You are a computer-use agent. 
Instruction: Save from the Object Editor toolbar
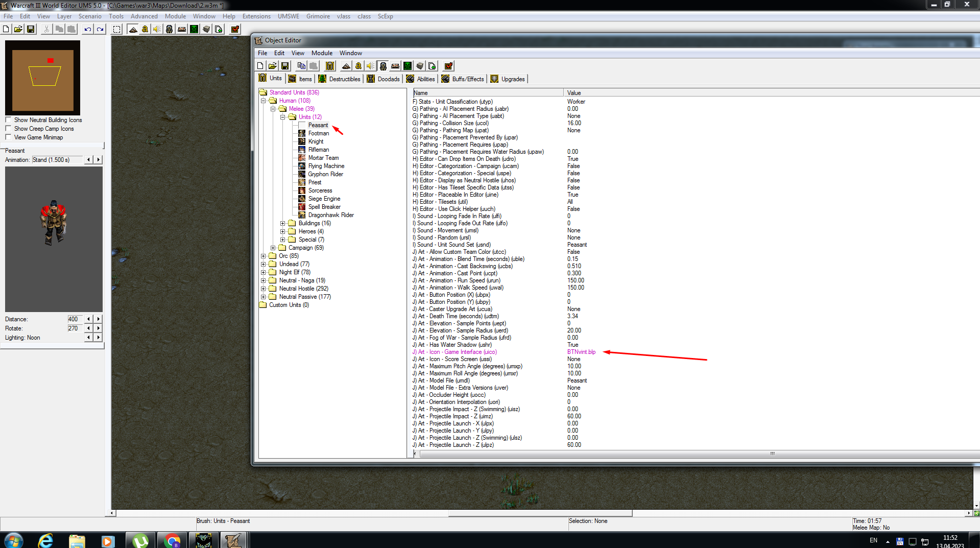coord(285,66)
